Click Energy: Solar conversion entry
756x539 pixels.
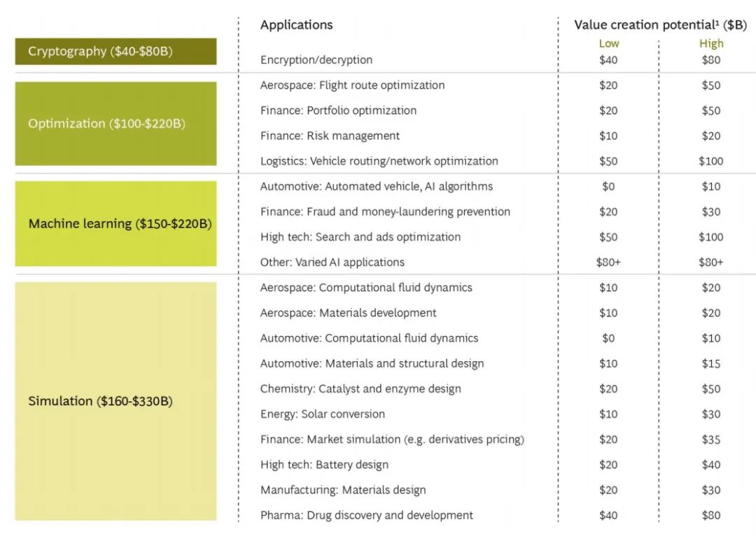(322, 414)
